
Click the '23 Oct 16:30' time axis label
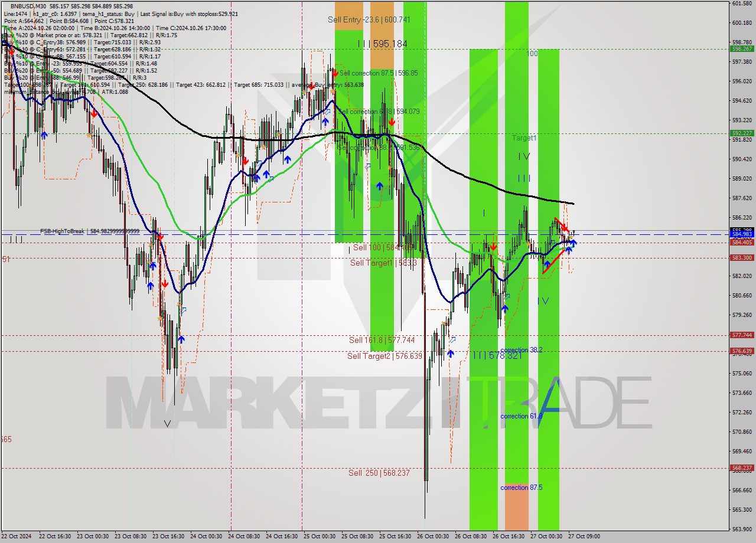168,537
